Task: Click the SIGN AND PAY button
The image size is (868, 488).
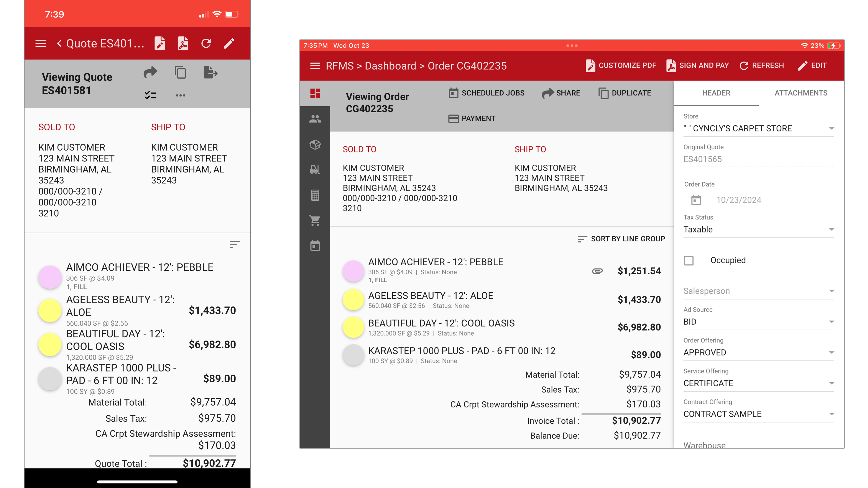Action: pyautogui.click(x=697, y=65)
